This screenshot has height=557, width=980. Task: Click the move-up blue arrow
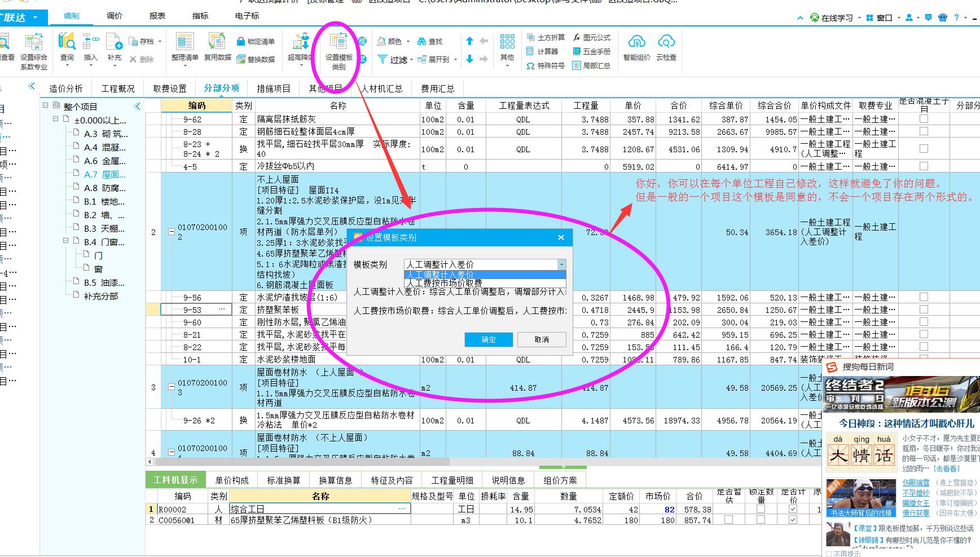pyautogui.click(x=469, y=41)
